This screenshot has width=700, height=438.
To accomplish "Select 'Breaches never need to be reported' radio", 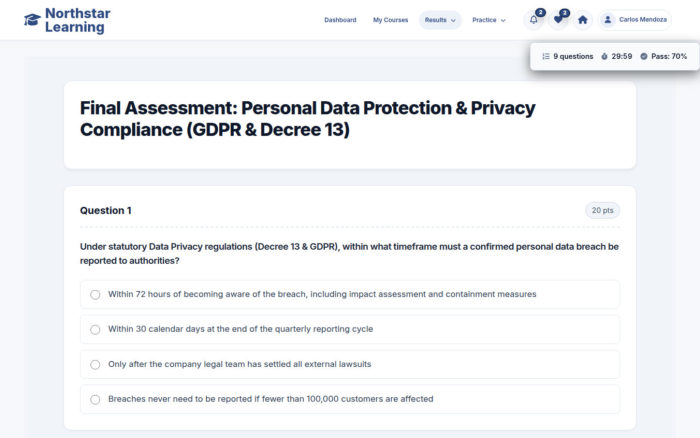I will click(x=95, y=400).
